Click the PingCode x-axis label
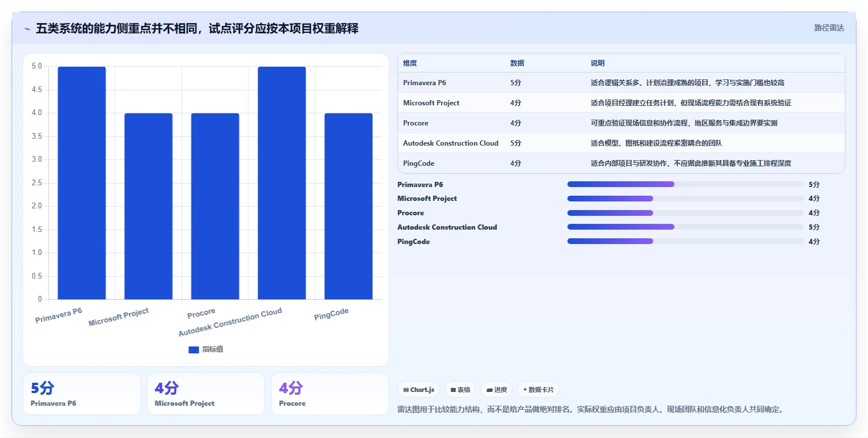Screen dimensions: 868x438 [331, 314]
